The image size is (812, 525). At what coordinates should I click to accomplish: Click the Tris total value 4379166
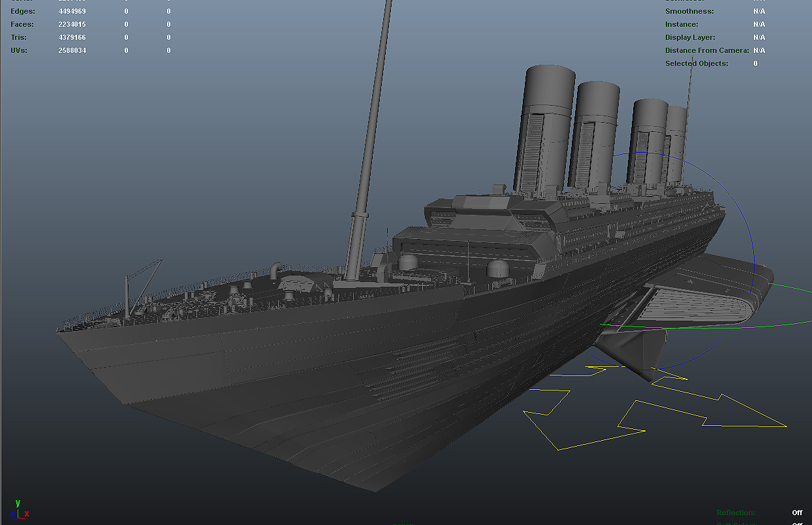pyautogui.click(x=72, y=37)
